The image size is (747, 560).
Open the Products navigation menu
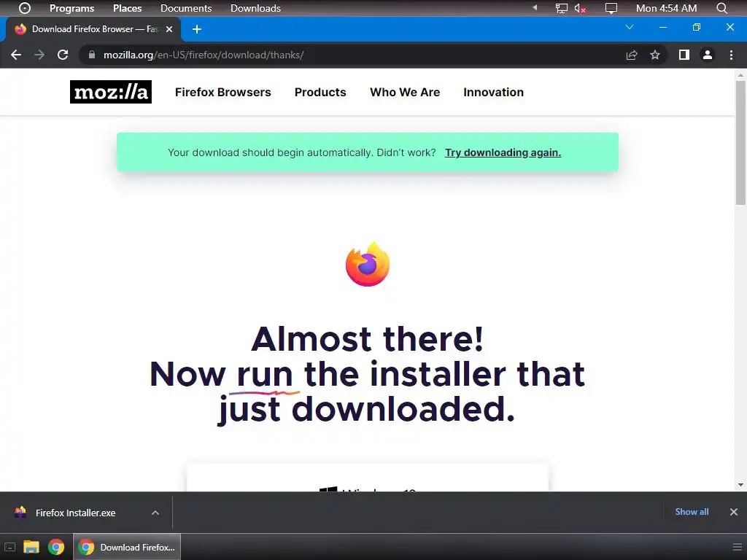[x=320, y=93]
